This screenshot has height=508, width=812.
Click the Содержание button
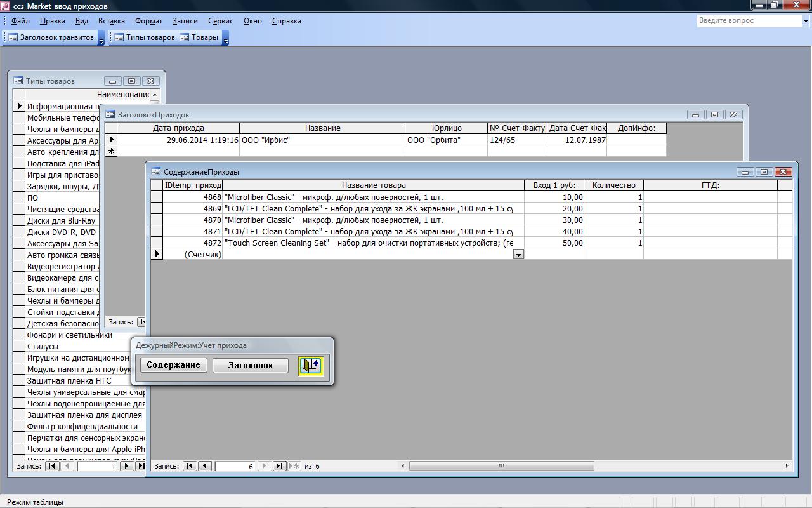(x=173, y=365)
